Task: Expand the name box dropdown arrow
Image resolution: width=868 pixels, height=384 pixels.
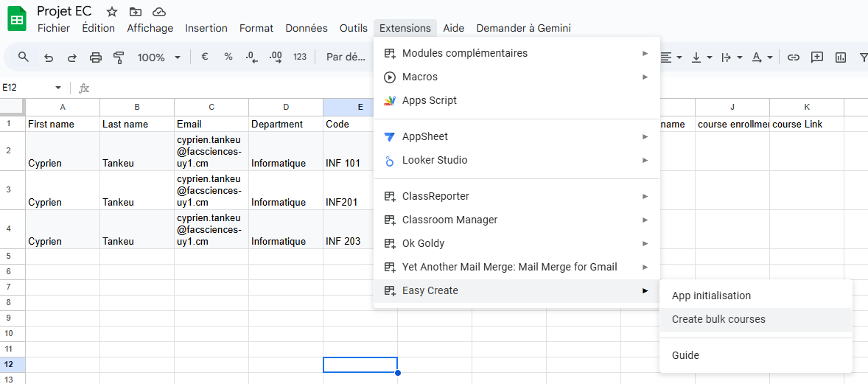Action: coord(58,88)
